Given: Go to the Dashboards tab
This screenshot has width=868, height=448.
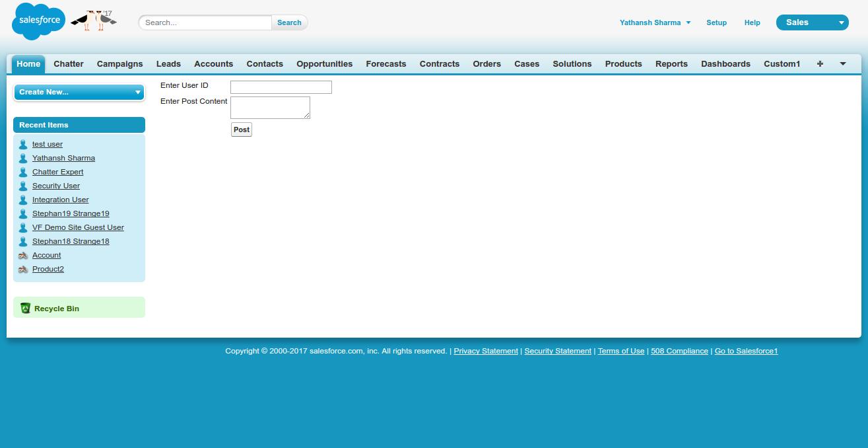Looking at the screenshot, I should 725,63.
